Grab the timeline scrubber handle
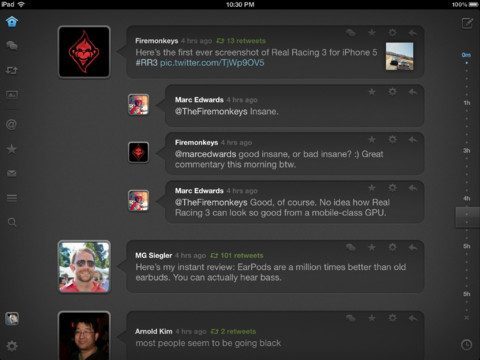 (x=467, y=217)
